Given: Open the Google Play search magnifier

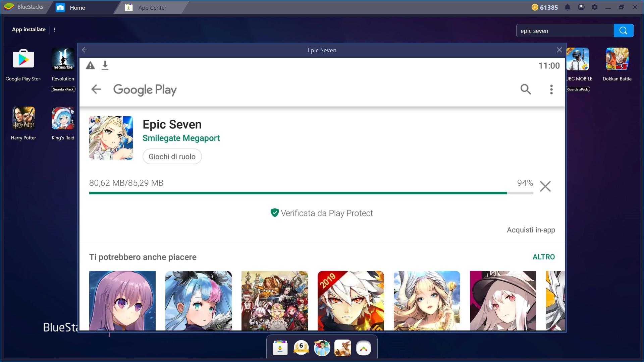Looking at the screenshot, I should click(x=526, y=89).
